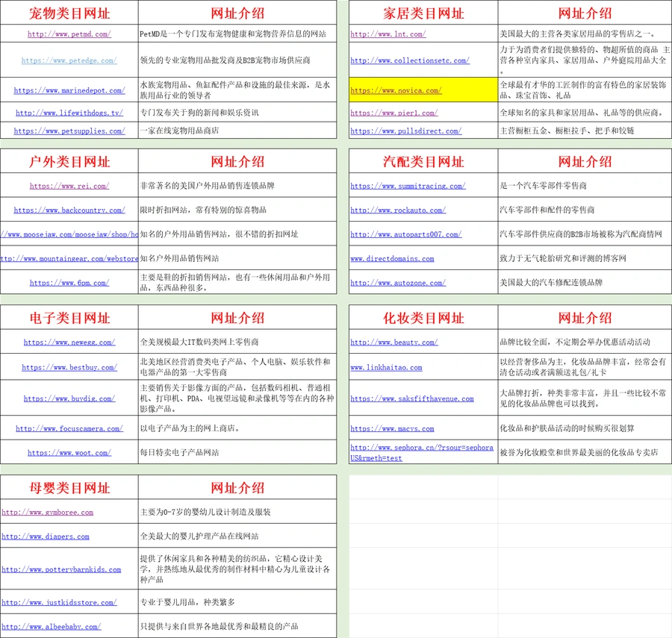The height and width of the screenshot is (638, 672).
Task: Open the www.focuscamera.com link
Action: point(69,428)
